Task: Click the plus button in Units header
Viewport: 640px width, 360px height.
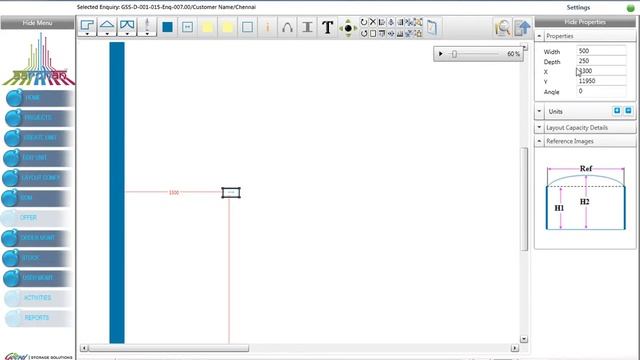Action: (617, 111)
